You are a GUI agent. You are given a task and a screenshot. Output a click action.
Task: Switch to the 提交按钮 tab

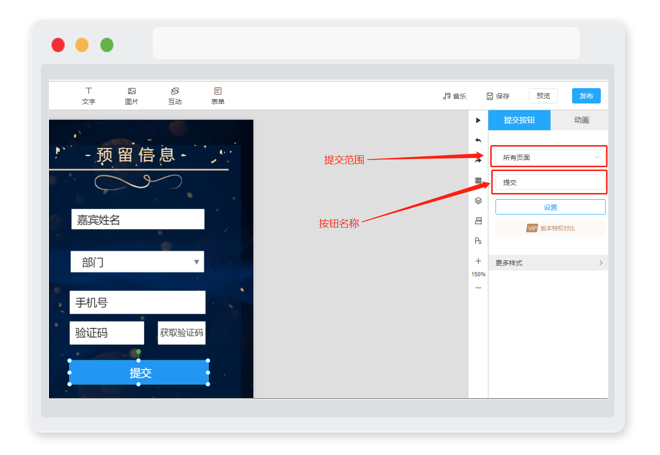[x=519, y=120]
